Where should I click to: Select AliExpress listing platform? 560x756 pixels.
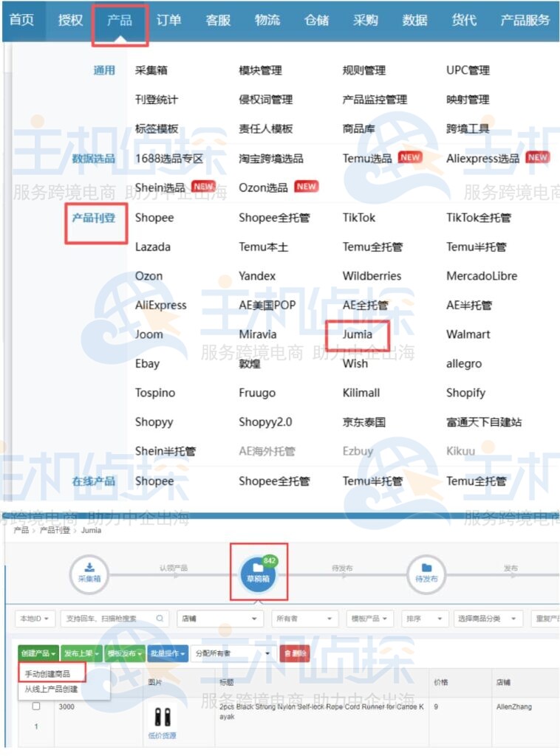point(160,305)
